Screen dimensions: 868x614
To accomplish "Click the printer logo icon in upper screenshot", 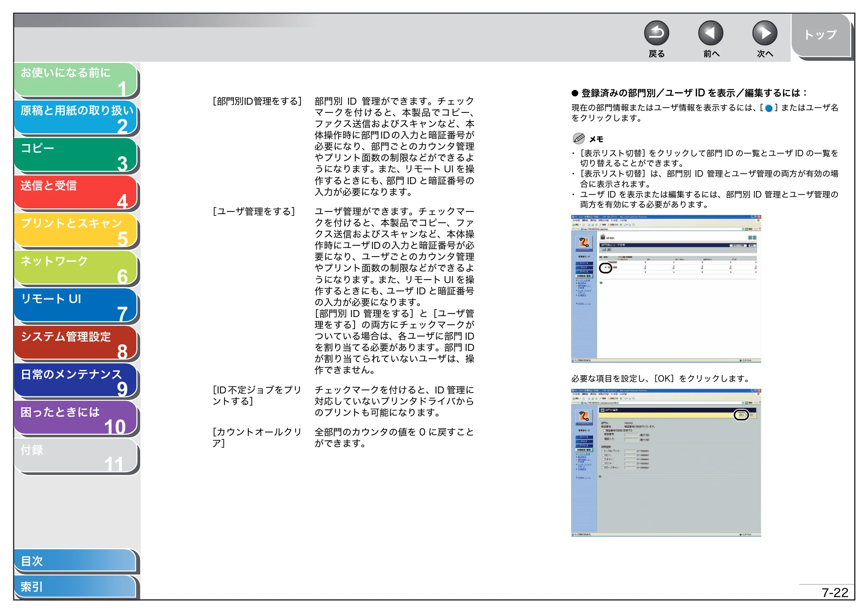I will click(x=584, y=243).
